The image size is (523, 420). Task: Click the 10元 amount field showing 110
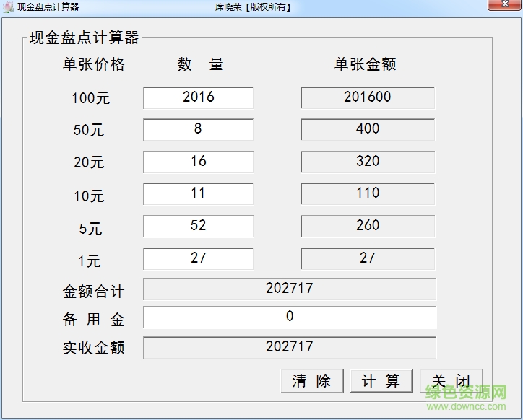[368, 193]
